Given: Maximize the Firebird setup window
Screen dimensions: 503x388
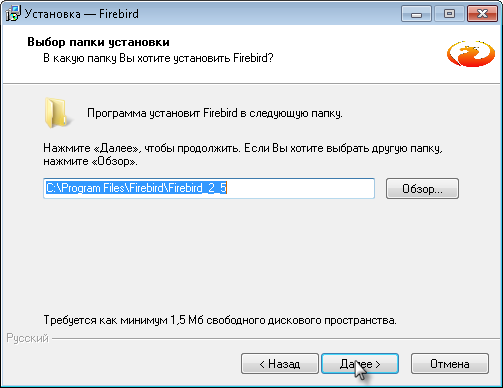Looking at the screenshot, I should click(449, 14).
